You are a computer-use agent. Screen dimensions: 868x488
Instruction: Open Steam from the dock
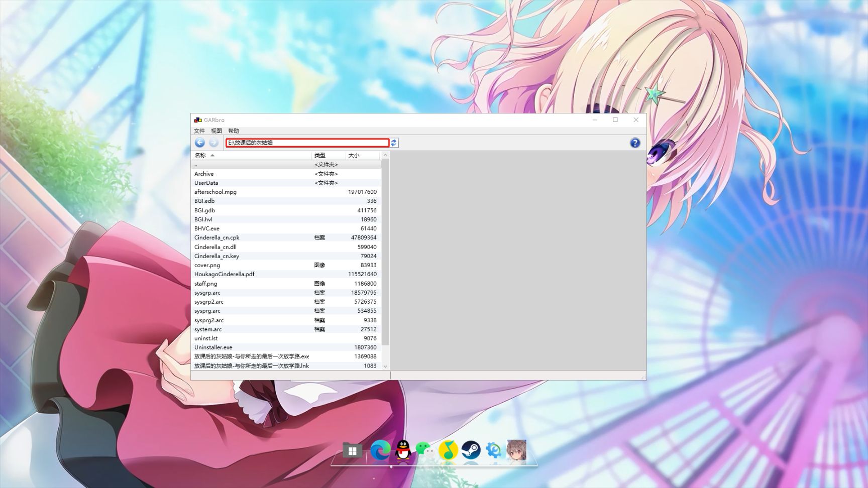coord(471,450)
